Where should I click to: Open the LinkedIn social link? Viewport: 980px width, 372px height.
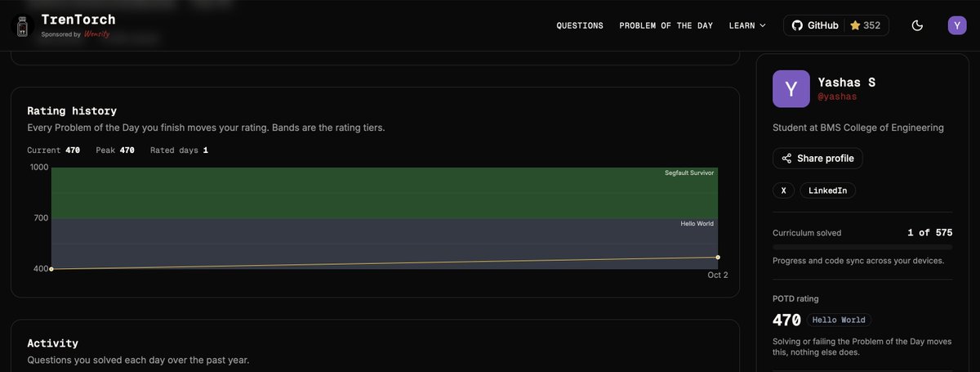(x=827, y=190)
